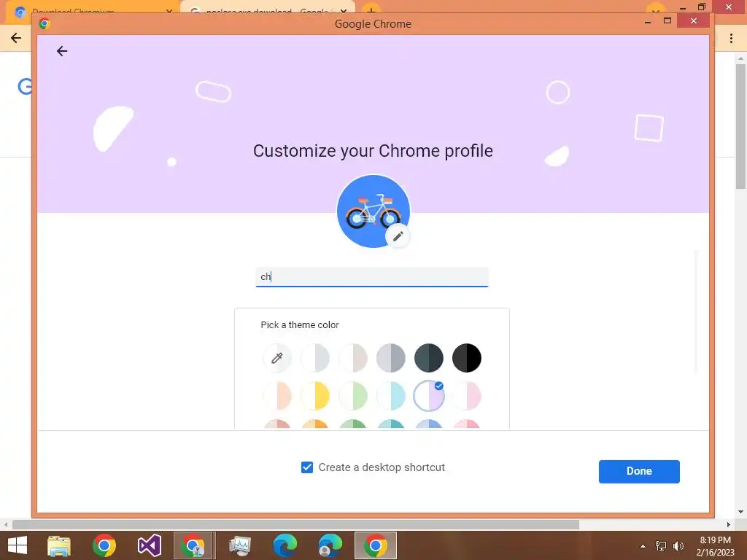The height and width of the screenshot is (560, 747).
Task: Click the horizontal scrollbar thumb
Action: 295,524
